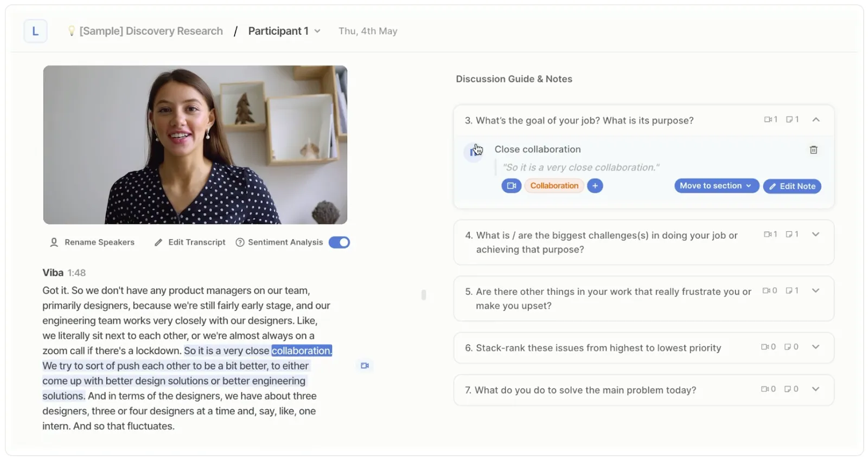
Task: Click the Thu, 4th May date
Action: [x=368, y=31]
